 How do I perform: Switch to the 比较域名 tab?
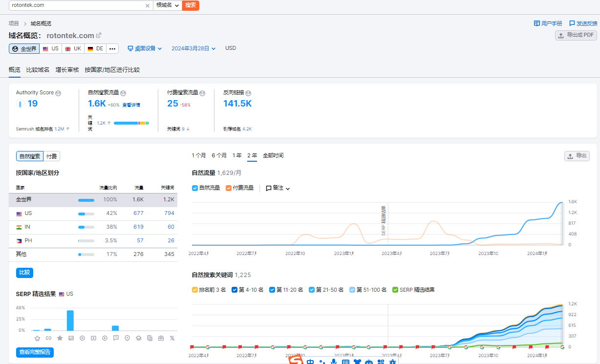click(x=38, y=70)
